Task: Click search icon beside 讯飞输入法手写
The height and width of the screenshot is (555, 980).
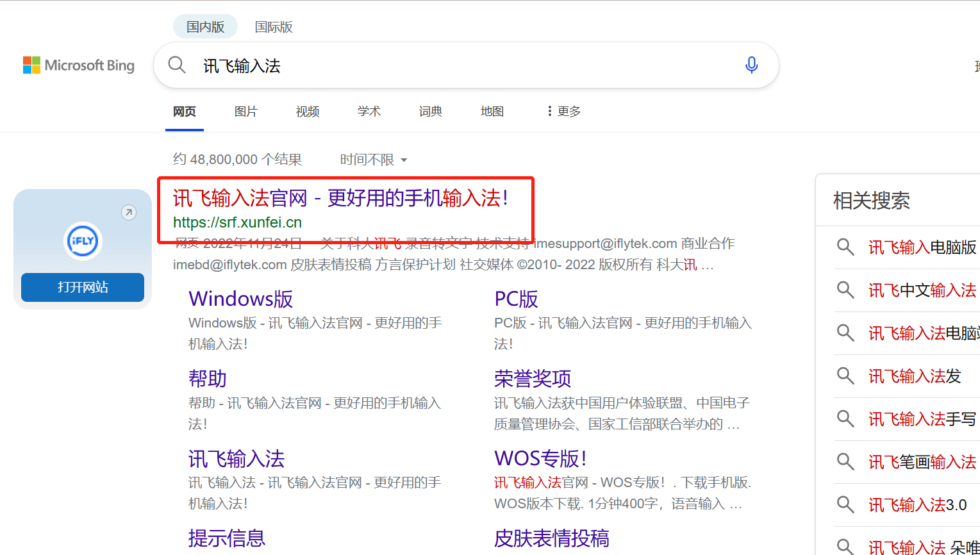Action: 845,419
